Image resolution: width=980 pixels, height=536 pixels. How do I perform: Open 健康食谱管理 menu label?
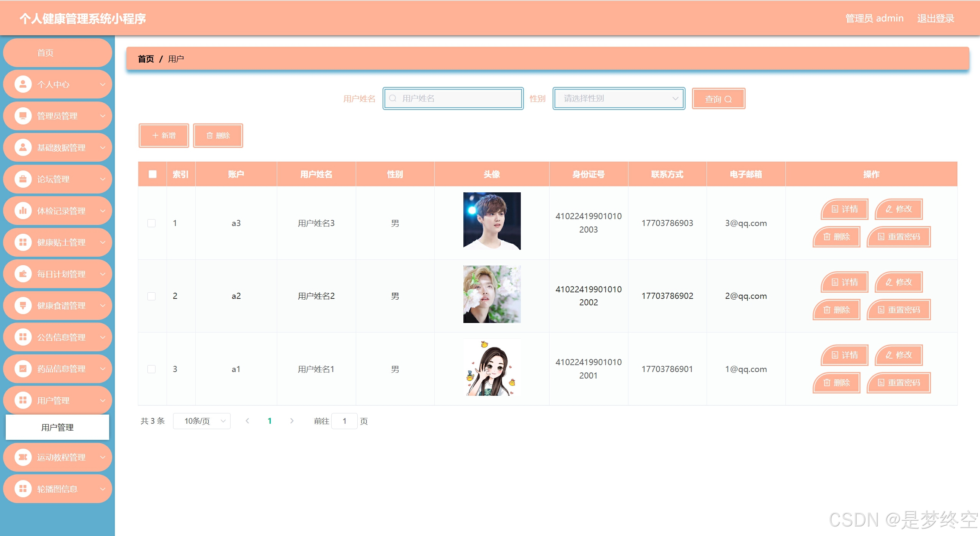61,306
